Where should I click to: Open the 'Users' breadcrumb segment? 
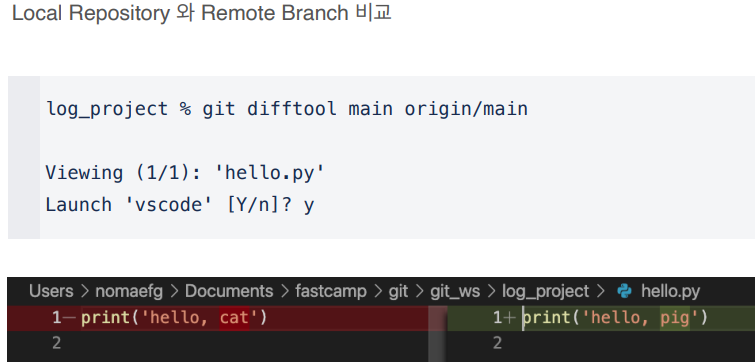click(x=51, y=291)
